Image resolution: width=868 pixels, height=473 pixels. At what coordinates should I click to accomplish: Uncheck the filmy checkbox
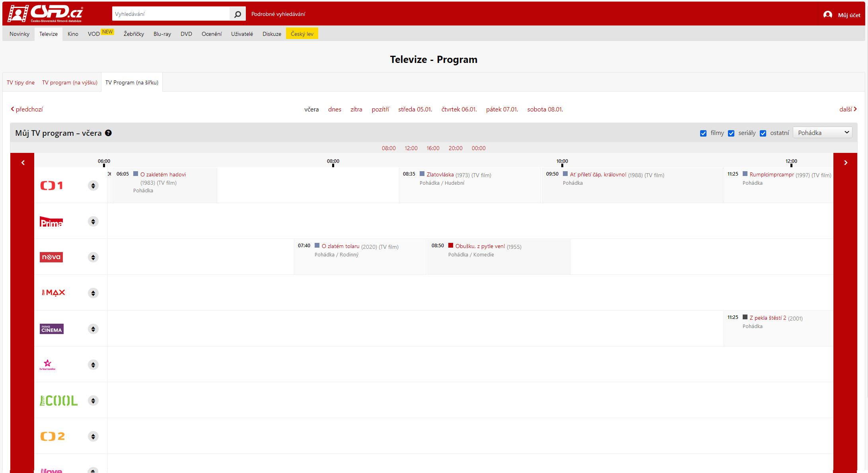703,133
